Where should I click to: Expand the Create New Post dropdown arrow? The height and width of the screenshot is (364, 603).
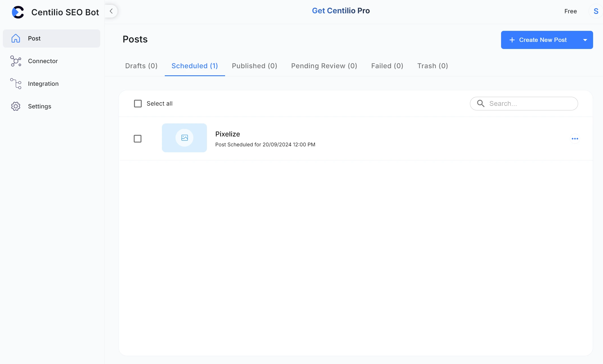pyautogui.click(x=585, y=40)
